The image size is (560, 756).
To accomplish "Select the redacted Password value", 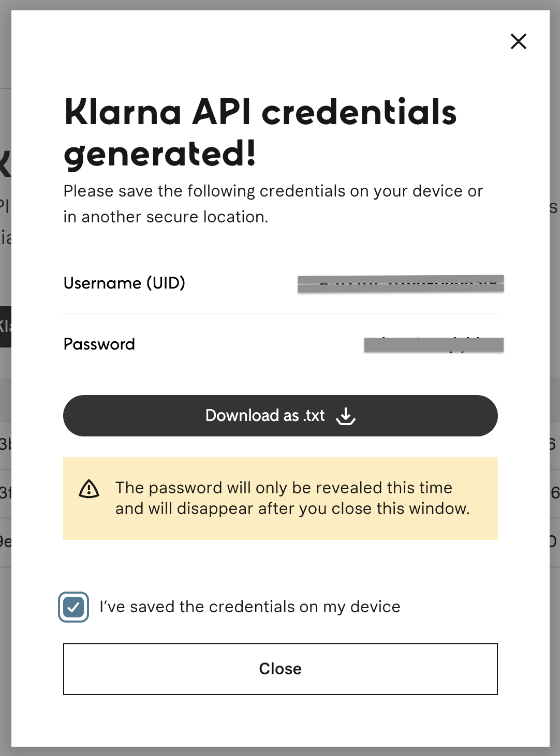I will coord(435,344).
